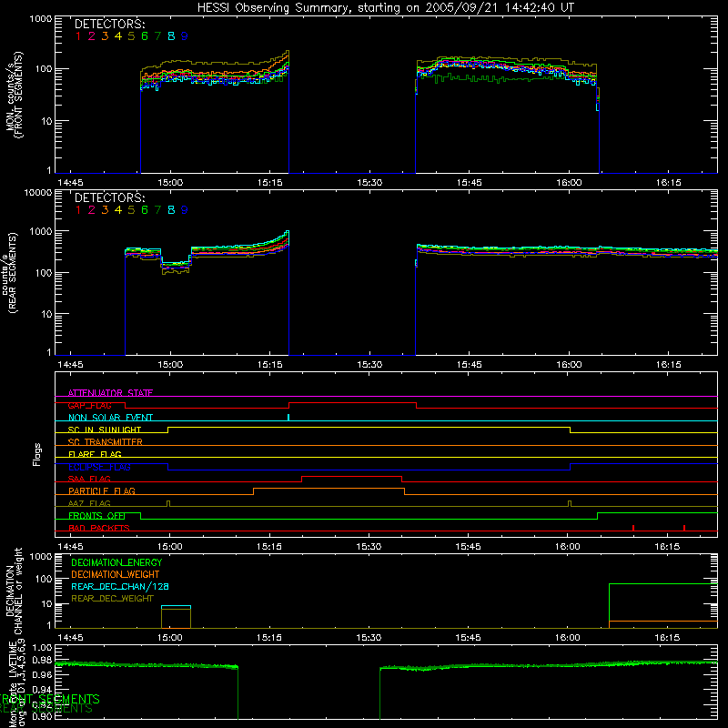Click the yellow SC_IN_SUNLIGHT flag label

105,430
